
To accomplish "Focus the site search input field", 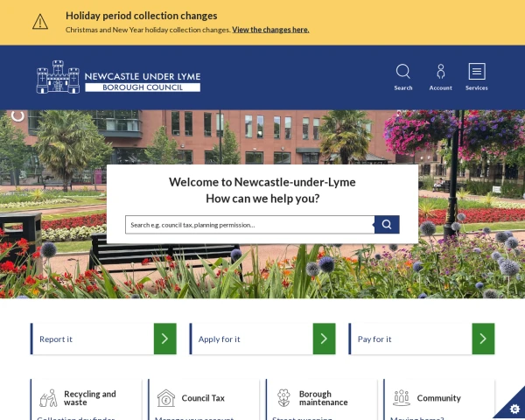I will (249, 224).
